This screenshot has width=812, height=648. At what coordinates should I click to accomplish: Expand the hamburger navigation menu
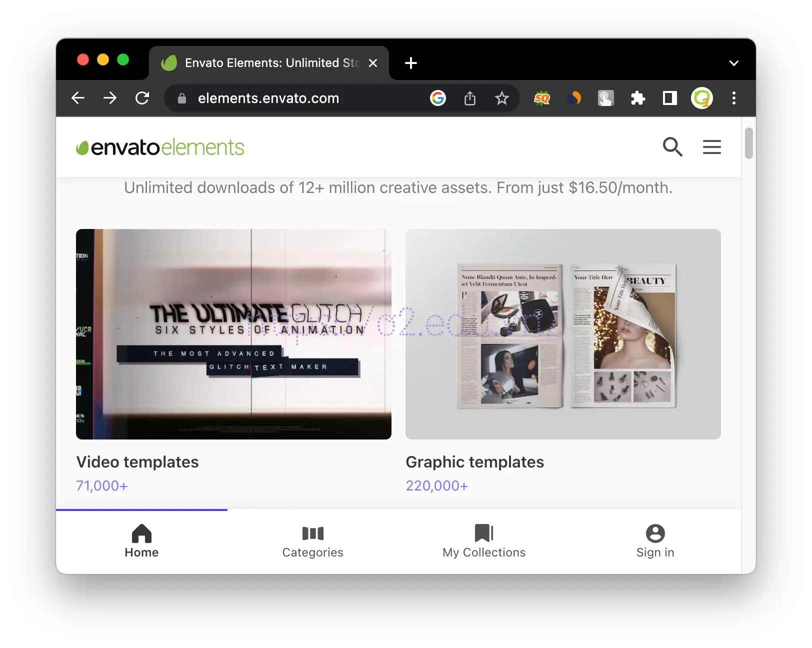tap(712, 147)
